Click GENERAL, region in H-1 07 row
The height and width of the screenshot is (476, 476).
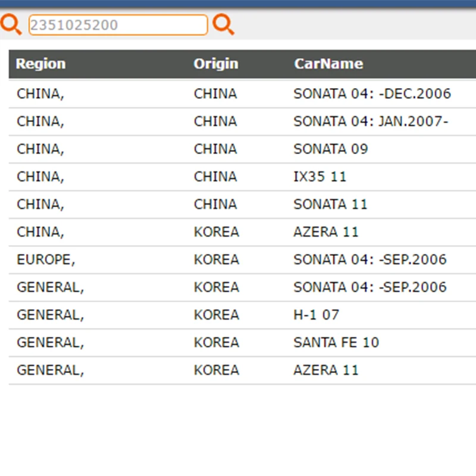click(x=51, y=315)
